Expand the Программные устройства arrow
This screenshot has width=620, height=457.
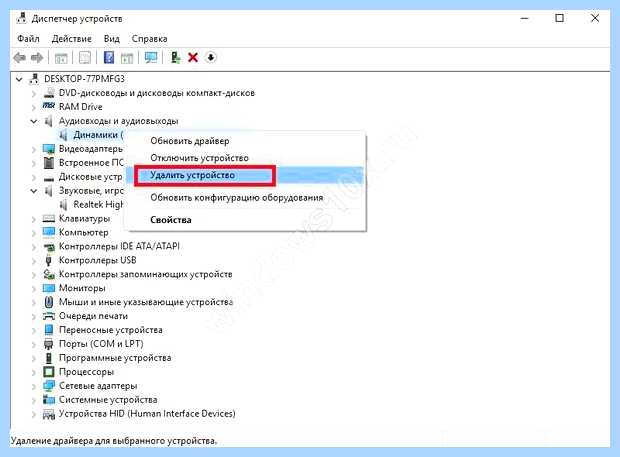(34, 359)
